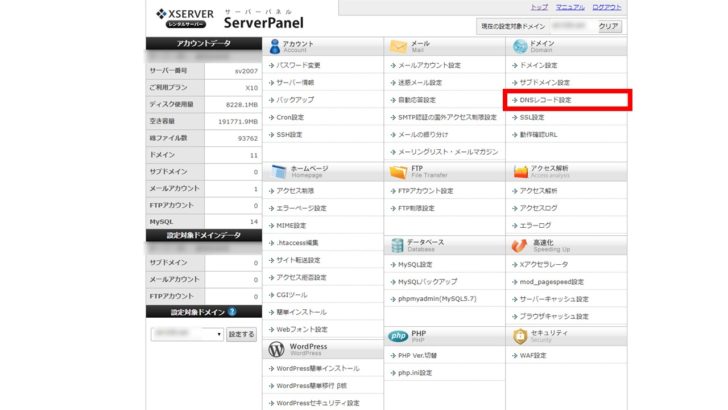The width and height of the screenshot is (728, 410).
Task: Open the マニュアル link at top
Action: click(x=570, y=7)
